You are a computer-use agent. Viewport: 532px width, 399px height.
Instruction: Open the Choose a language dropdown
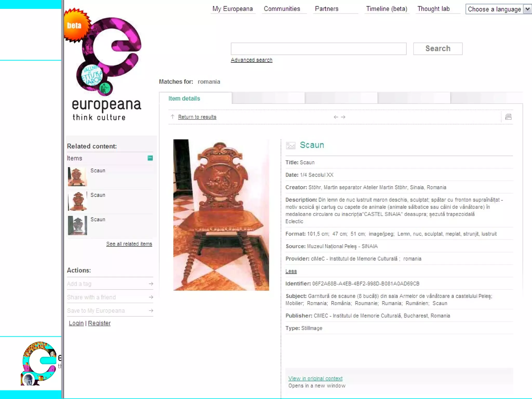pos(498,9)
